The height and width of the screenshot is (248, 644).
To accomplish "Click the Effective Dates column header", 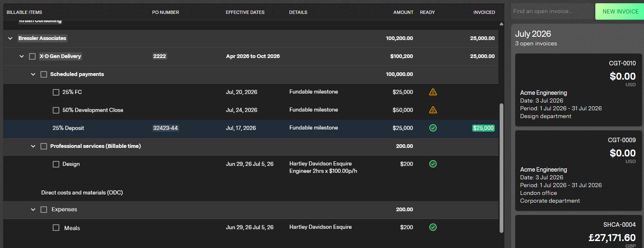I will click(245, 12).
